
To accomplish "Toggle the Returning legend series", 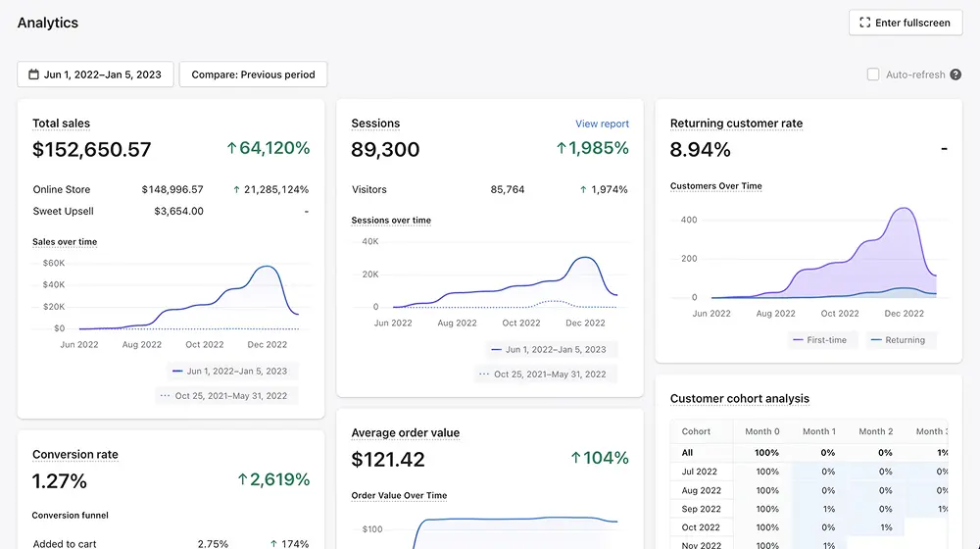I will pyautogui.click(x=898, y=340).
